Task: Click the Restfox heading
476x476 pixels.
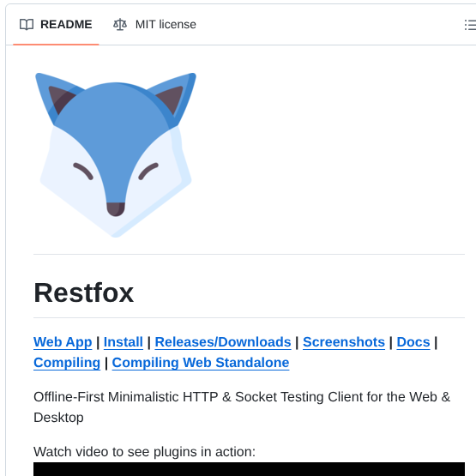Action: click(84, 293)
